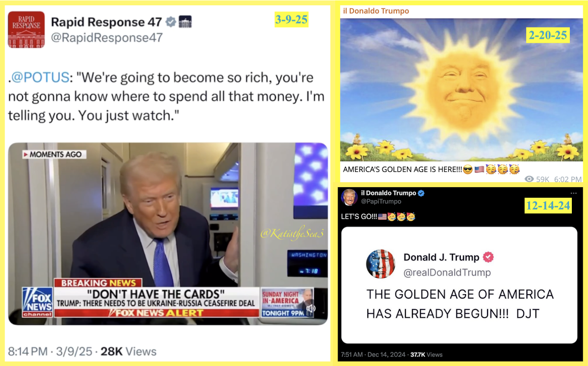Open the quoted Donald J. Trump post
Viewport: 588px width, 366px height.
(x=459, y=285)
